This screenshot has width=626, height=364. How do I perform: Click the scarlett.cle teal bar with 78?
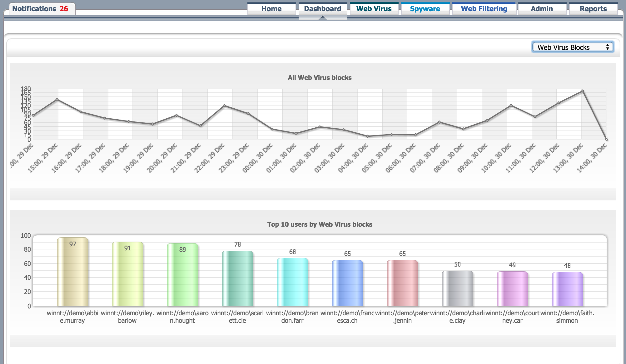coord(237,279)
